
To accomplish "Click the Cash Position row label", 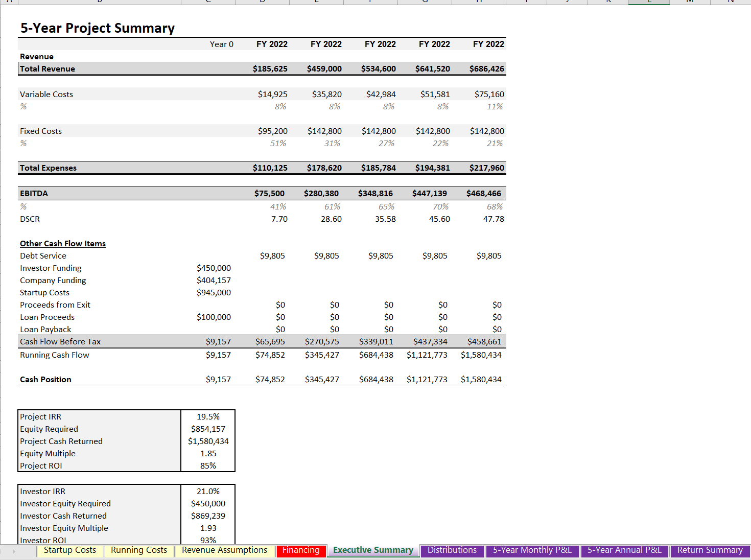I will (x=45, y=380).
